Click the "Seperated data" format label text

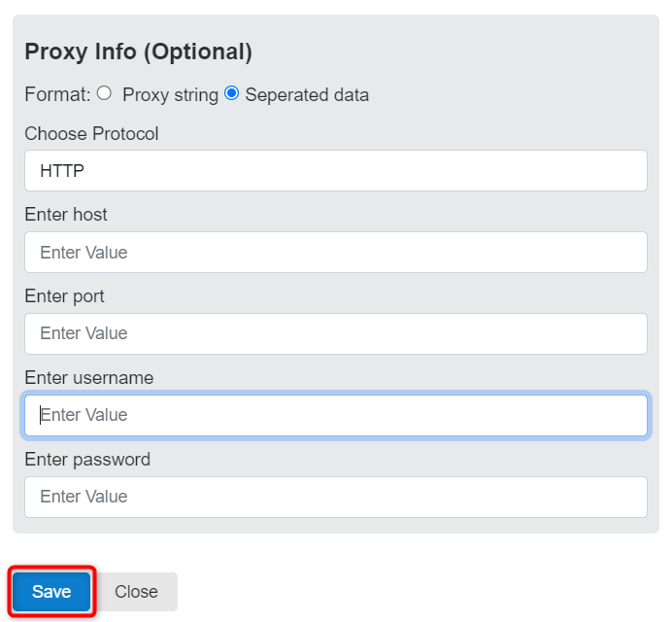pos(307,95)
